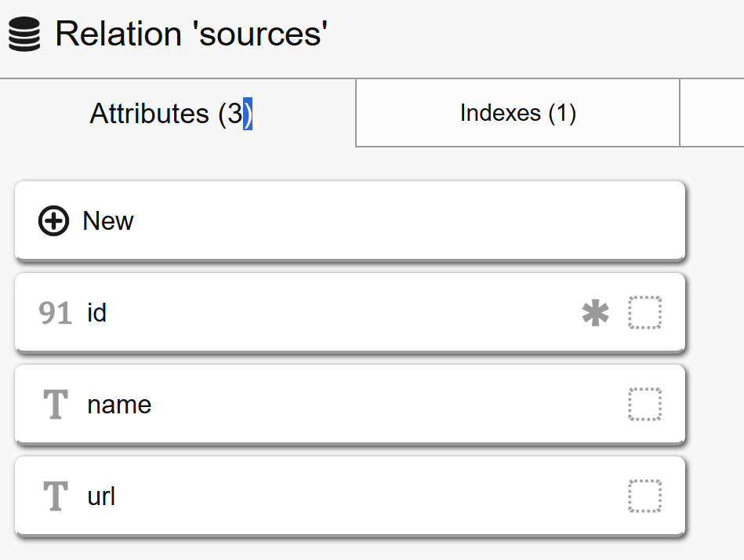Click the highlighted parenthesis in Attributes tab
The width and height of the screenshot is (744, 560).
(x=248, y=114)
